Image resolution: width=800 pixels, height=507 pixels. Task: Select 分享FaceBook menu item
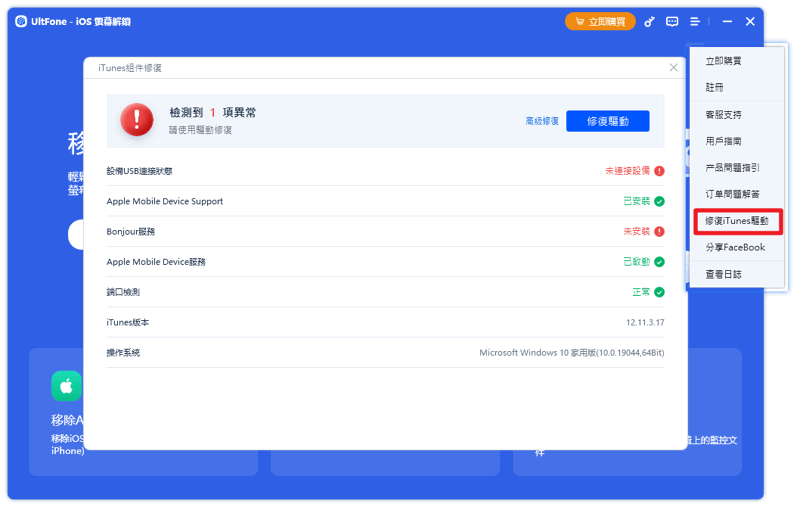click(736, 248)
